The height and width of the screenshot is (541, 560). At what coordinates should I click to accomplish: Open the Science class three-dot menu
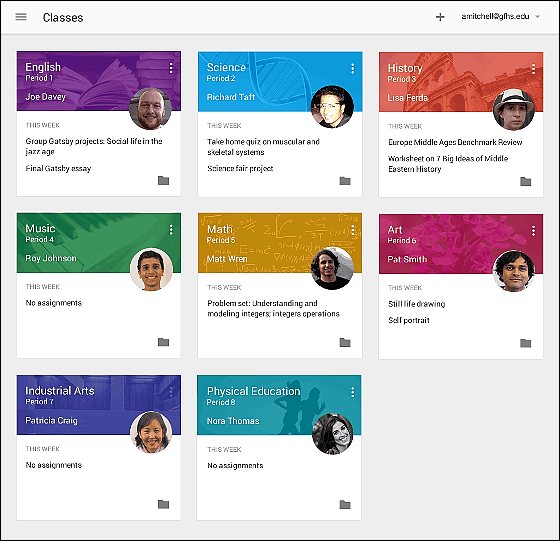coord(352,69)
